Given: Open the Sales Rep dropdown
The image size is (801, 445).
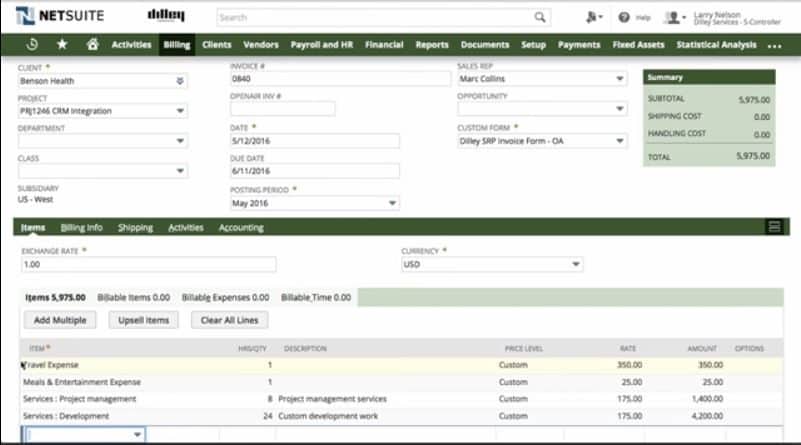Looking at the screenshot, I should pyautogui.click(x=620, y=79).
